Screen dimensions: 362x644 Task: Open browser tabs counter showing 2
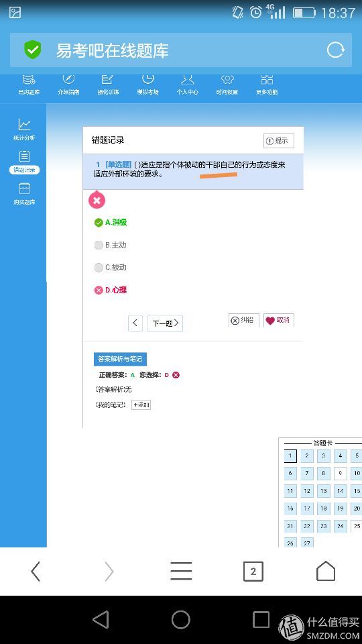point(253,572)
